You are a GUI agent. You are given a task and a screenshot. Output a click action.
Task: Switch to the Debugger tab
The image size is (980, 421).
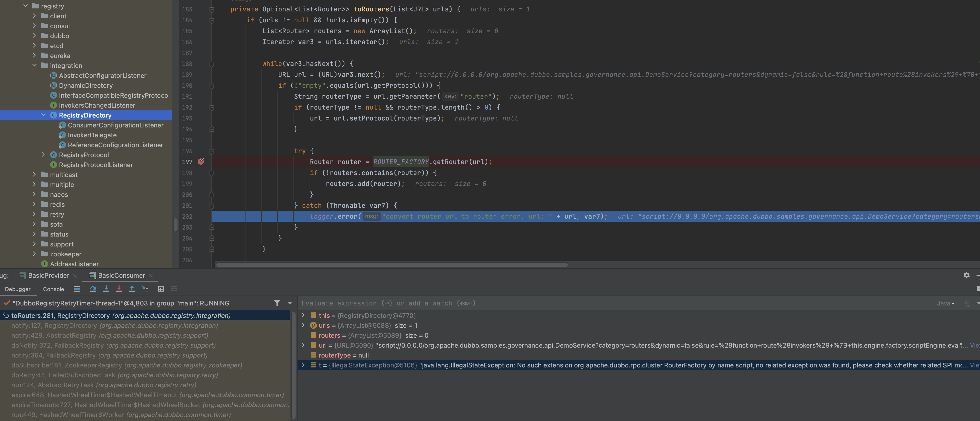point(18,289)
